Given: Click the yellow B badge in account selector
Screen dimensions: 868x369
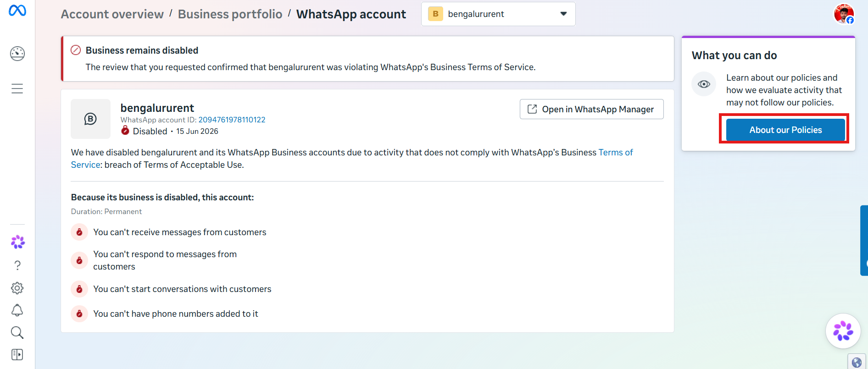Looking at the screenshot, I should (x=435, y=14).
